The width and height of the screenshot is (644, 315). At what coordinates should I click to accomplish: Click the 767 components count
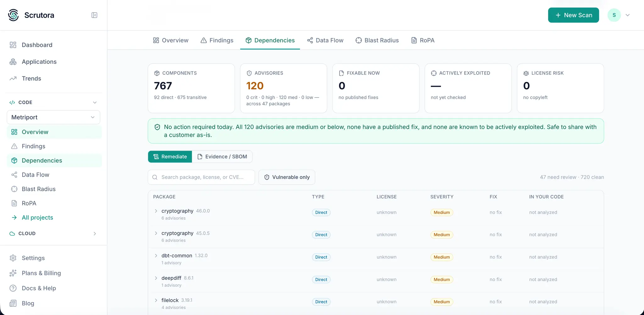coord(163,86)
